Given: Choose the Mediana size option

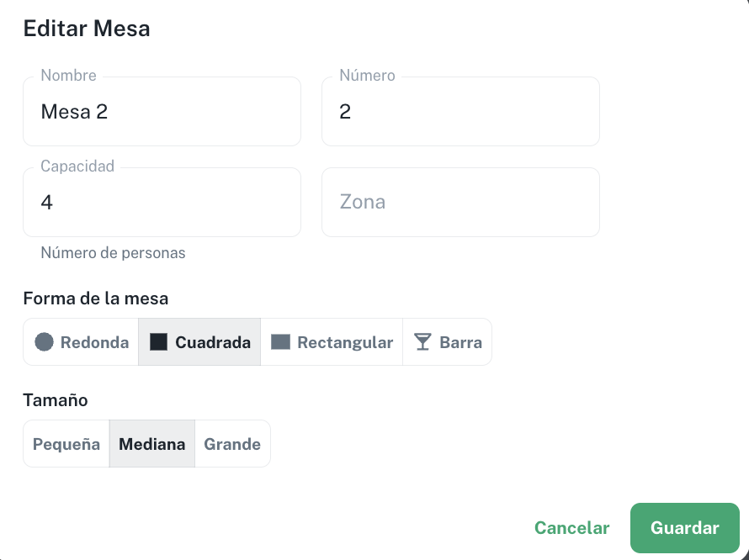Looking at the screenshot, I should [151, 443].
